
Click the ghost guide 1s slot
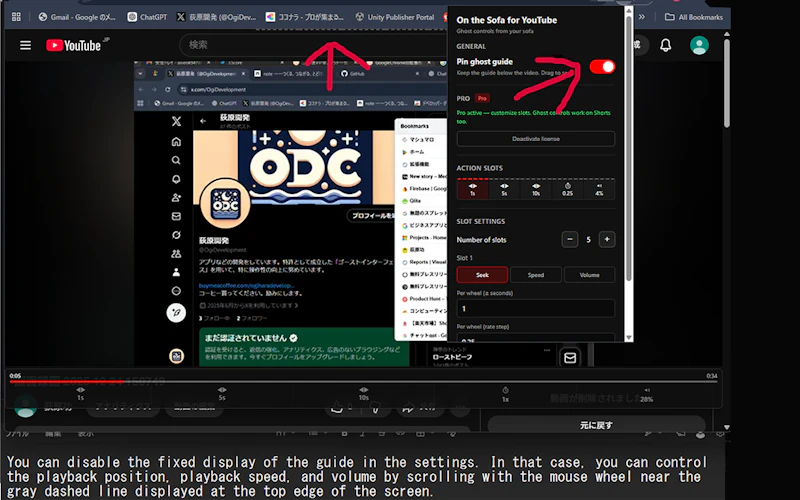point(81,393)
